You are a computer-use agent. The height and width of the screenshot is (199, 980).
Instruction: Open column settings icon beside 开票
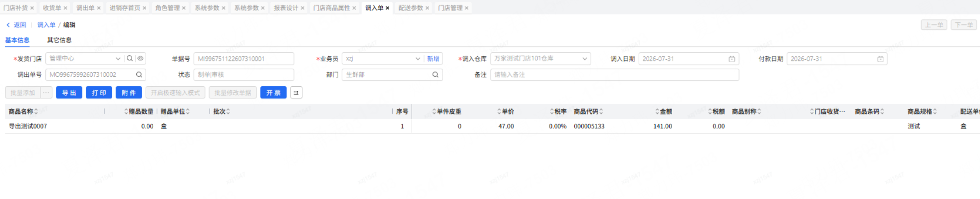point(296,93)
